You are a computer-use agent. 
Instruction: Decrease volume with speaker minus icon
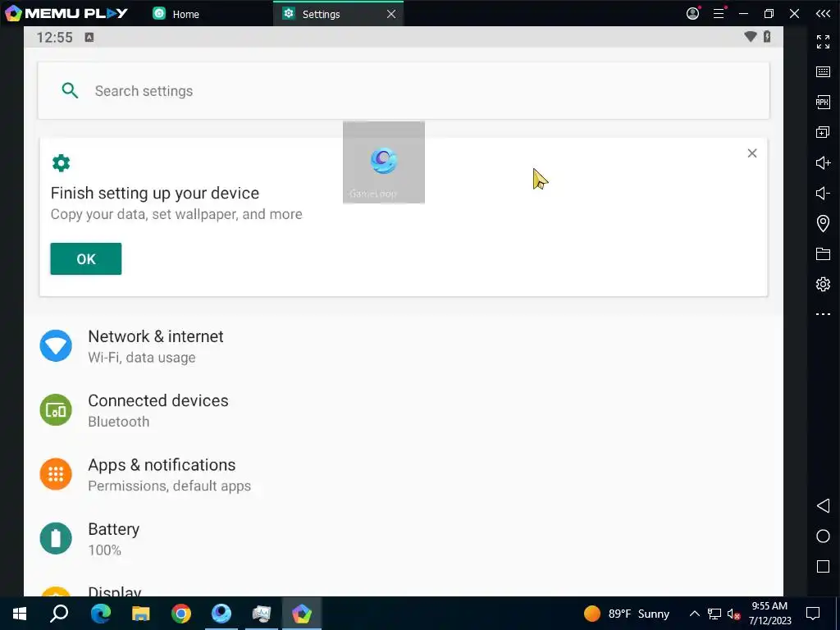point(823,193)
